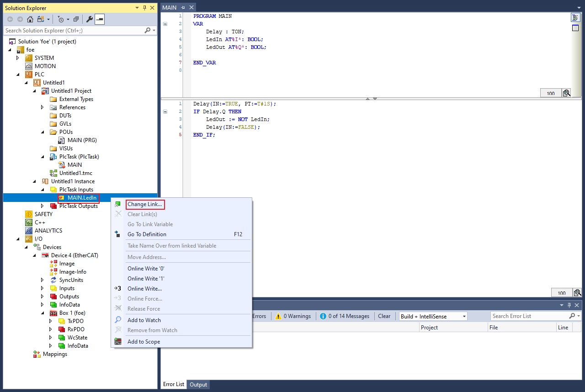
Task: Switch to textual declaration view icon
Action: coord(575,18)
